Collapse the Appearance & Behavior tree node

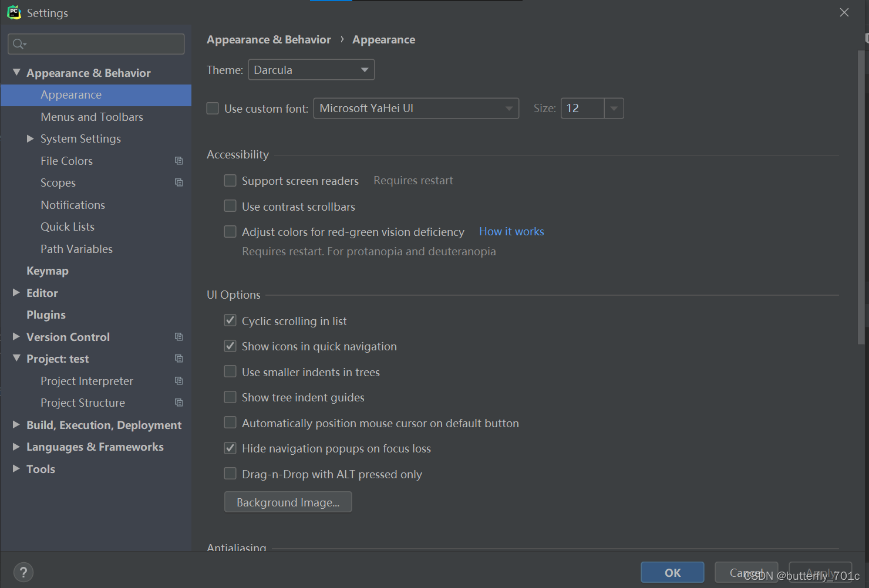click(x=16, y=72)
